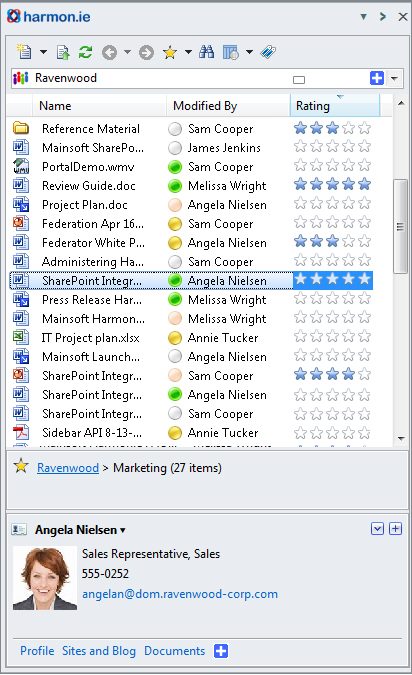The height and width of the screenshot is (675, 412).
Task: Click Angela Nielsen's presence on Project Plan.doc
Action: [175, 205]
